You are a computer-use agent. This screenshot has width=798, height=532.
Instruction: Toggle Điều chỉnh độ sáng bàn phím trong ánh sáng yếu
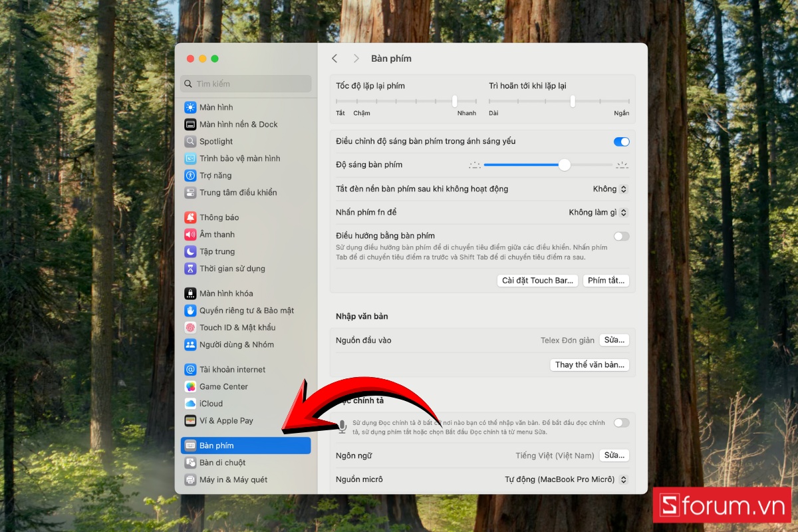tap(620, 141)
